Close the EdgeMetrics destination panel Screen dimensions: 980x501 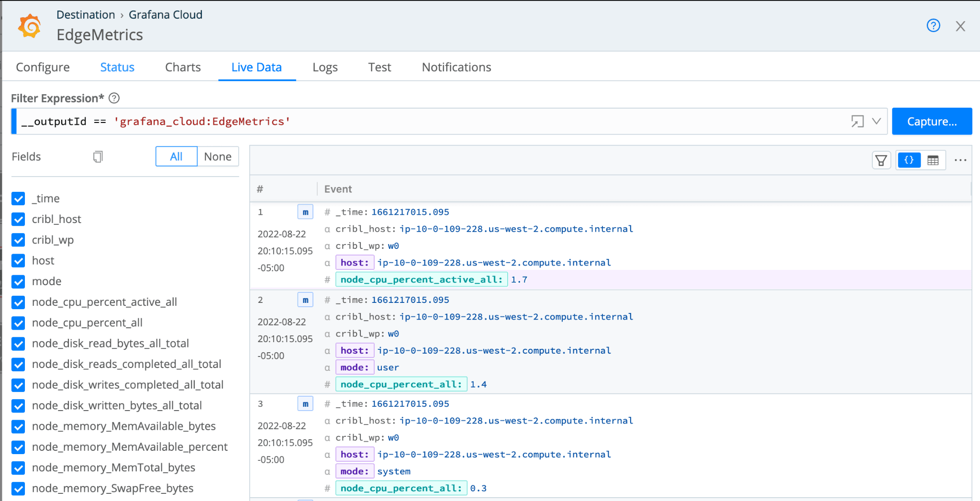(x=960, y=26)
